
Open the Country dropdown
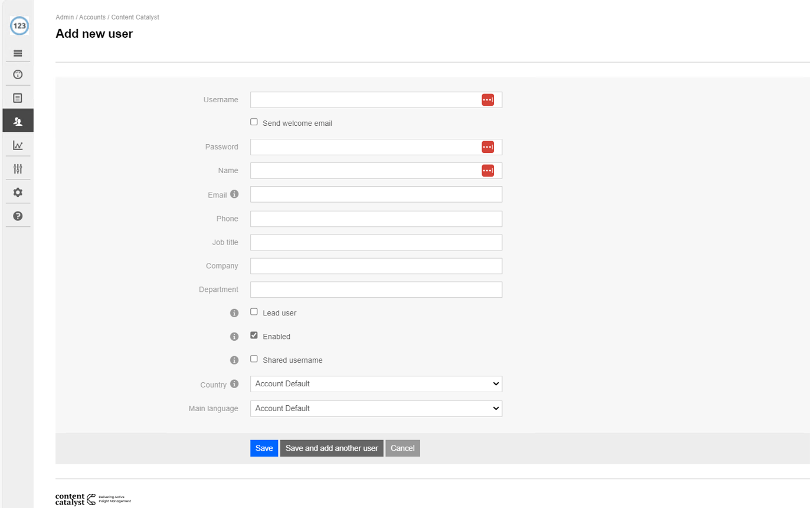pyautogui.click(x=376, y=383)
